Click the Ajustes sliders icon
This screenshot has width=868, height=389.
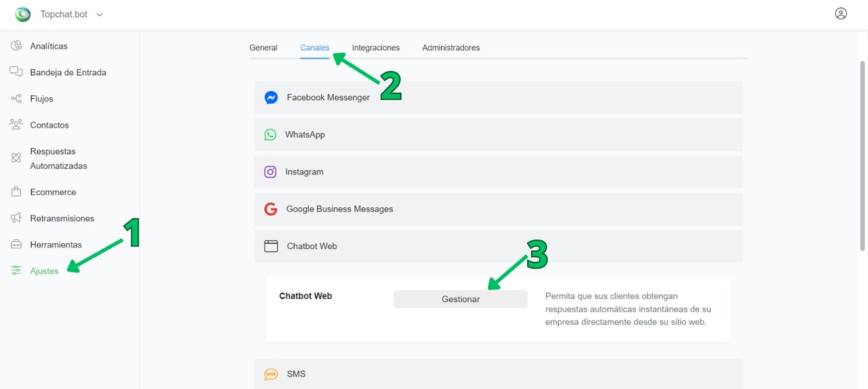point(16,270)
